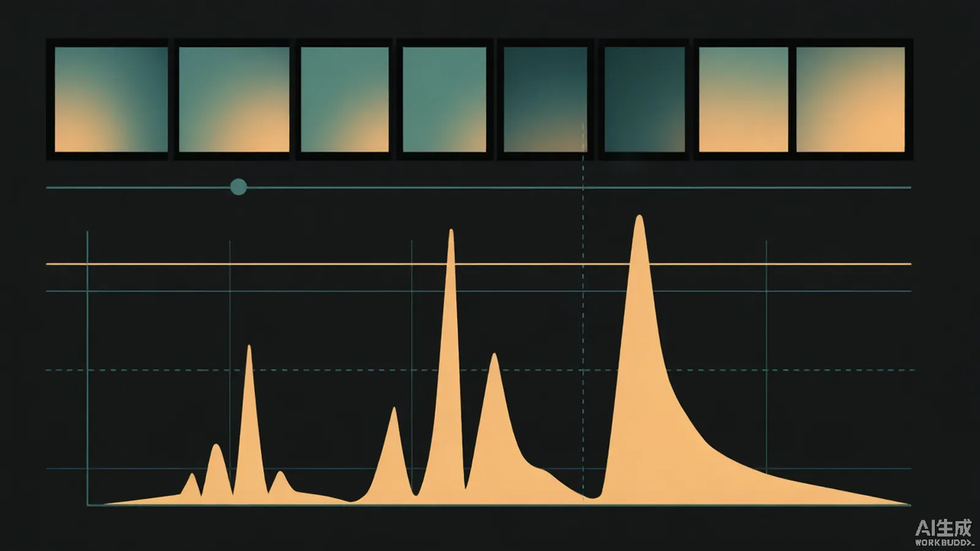Screen dimensions: 980x551
Task: Click the dashed vertical playhead marker line
Action: click(x=583, y=312)
